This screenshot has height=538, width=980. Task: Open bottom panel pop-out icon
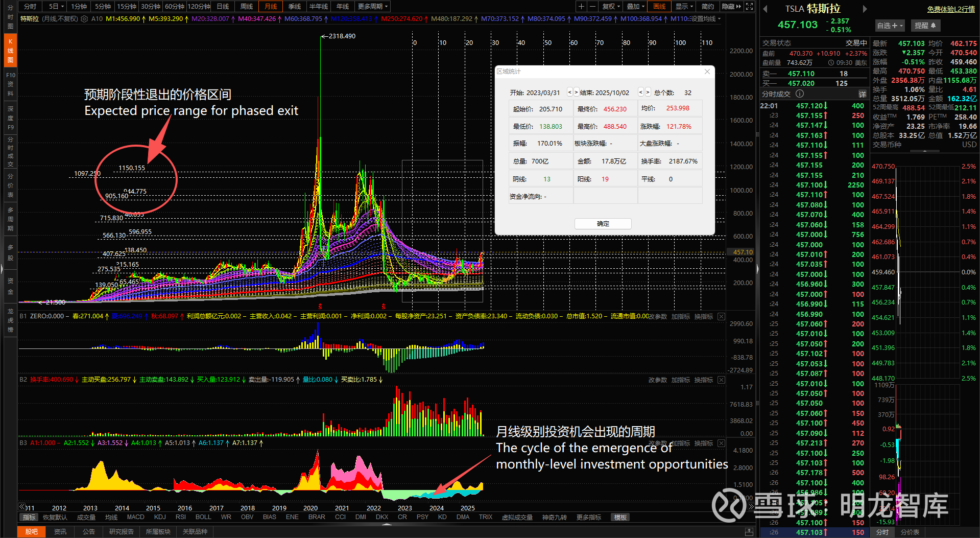pos(749,532)
